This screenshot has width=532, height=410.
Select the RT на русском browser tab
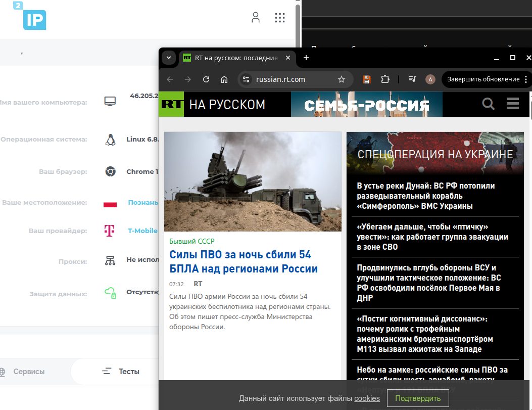237,58
